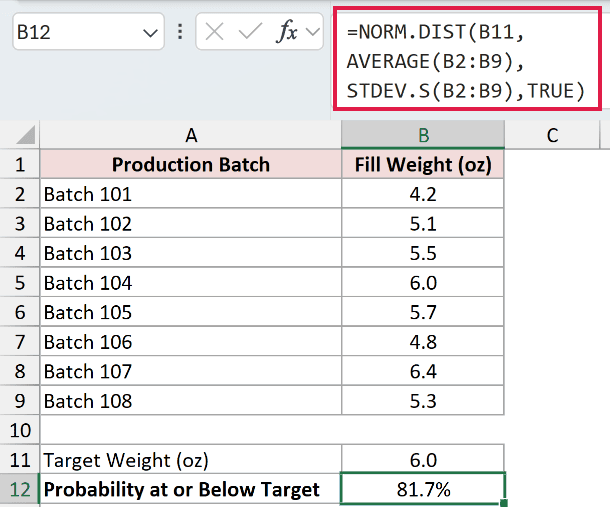This screenshot has width=610, height=507.
Task: Select row 8 header
Action: 20,371
